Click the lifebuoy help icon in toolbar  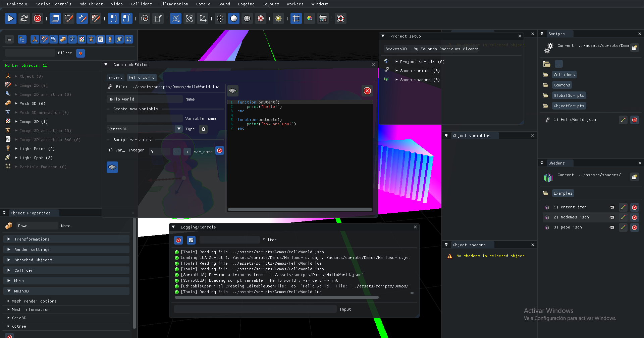pyautogui.click(x=340, y=18)
